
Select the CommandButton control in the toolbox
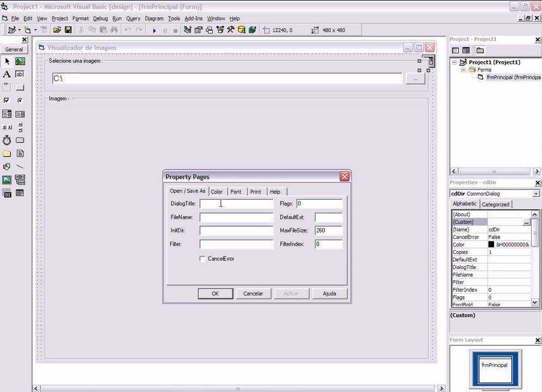[x=20, y=87]
